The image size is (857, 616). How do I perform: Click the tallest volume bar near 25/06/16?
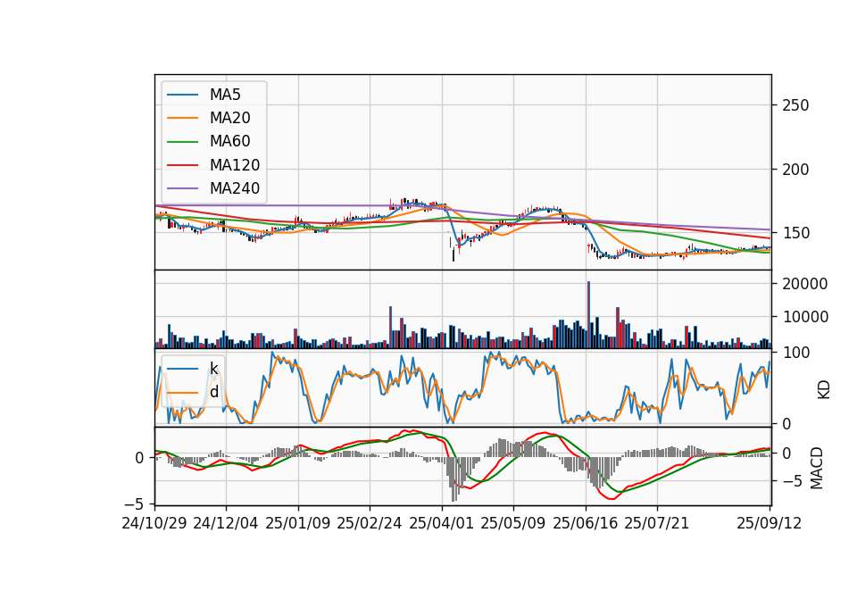(588, 315)
